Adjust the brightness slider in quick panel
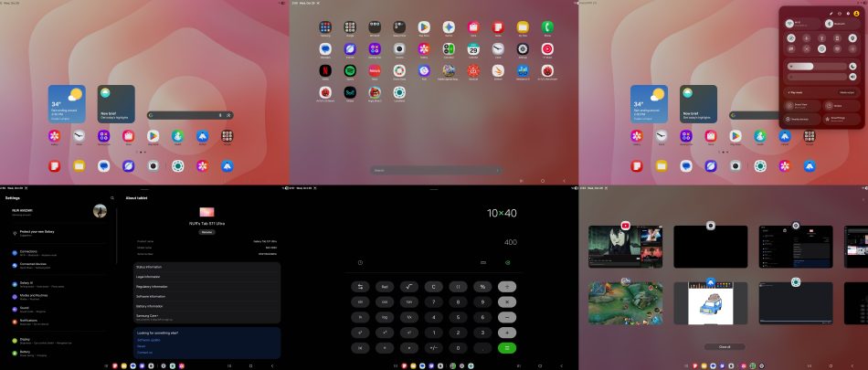The height and width of the screenshot is (370, 868). coord(817,67)
